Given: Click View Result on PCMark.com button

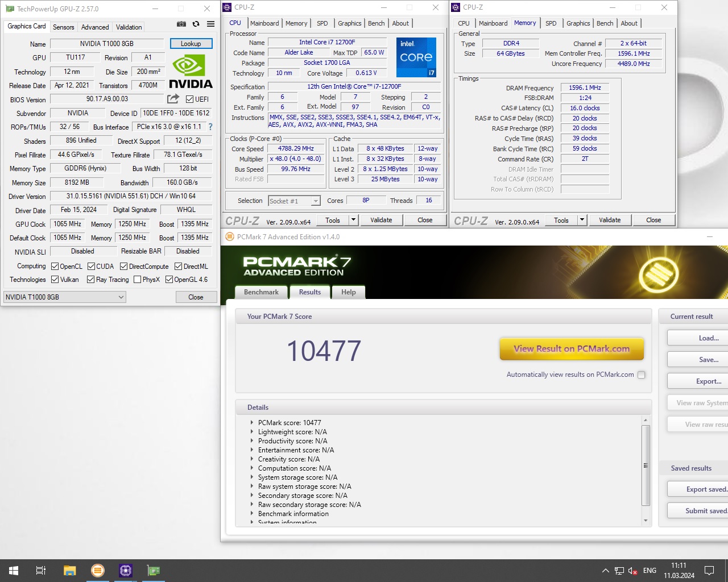Looking at the screenshot, I should (x=572, y=349).
